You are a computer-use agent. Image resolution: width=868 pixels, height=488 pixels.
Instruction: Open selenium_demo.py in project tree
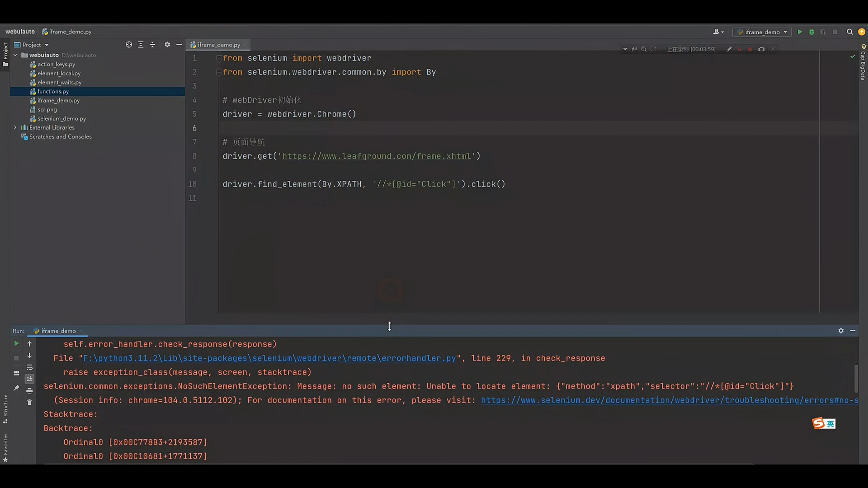pyautogui.click(x=61, y=118)
